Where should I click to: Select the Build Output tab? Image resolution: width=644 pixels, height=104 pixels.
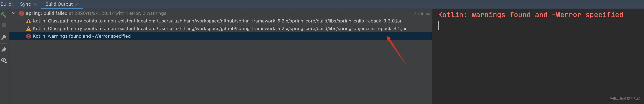[x=59, y=4]
